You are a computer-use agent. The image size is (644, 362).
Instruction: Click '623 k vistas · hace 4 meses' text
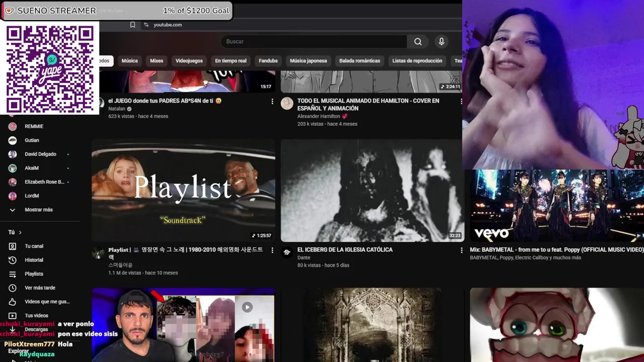point(138,117)
